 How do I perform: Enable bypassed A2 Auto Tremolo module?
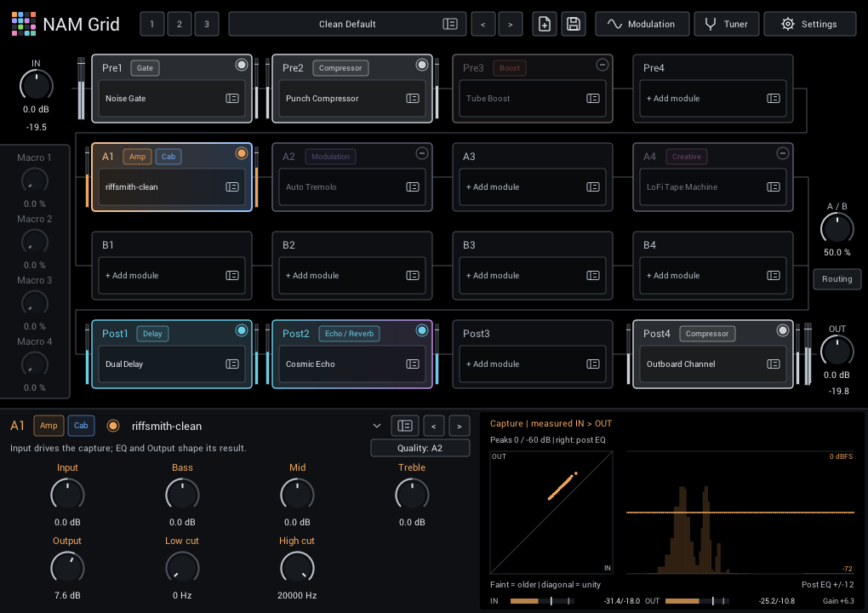click(422, 153)
